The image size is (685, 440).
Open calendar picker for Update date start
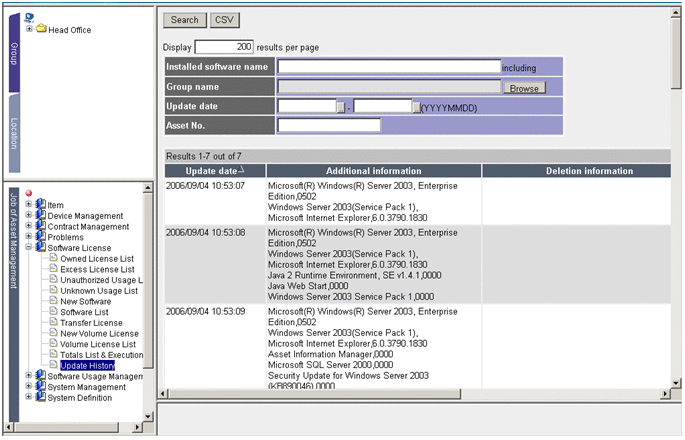pyautogui.click(x=341, y=107)
